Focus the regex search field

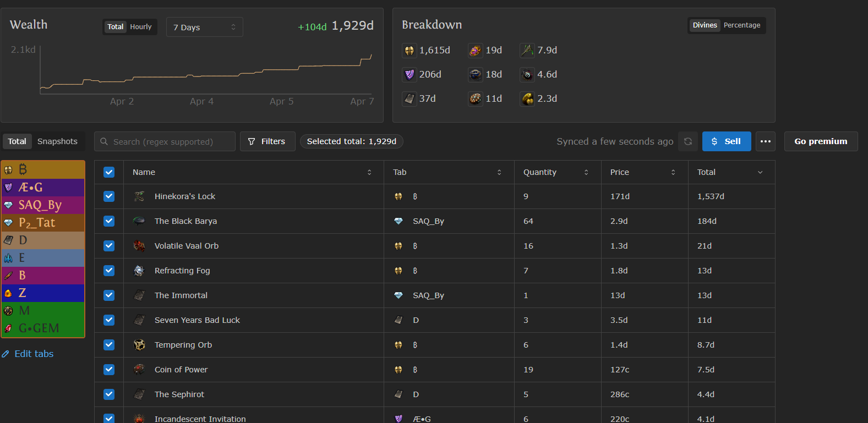[x=165, y=141]
